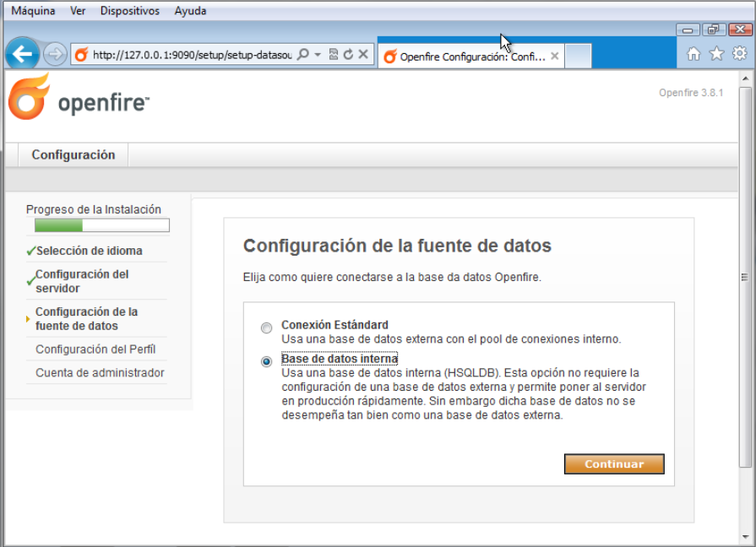Click the stop loading X icon
756x547 pixels.
click(363, 54)
